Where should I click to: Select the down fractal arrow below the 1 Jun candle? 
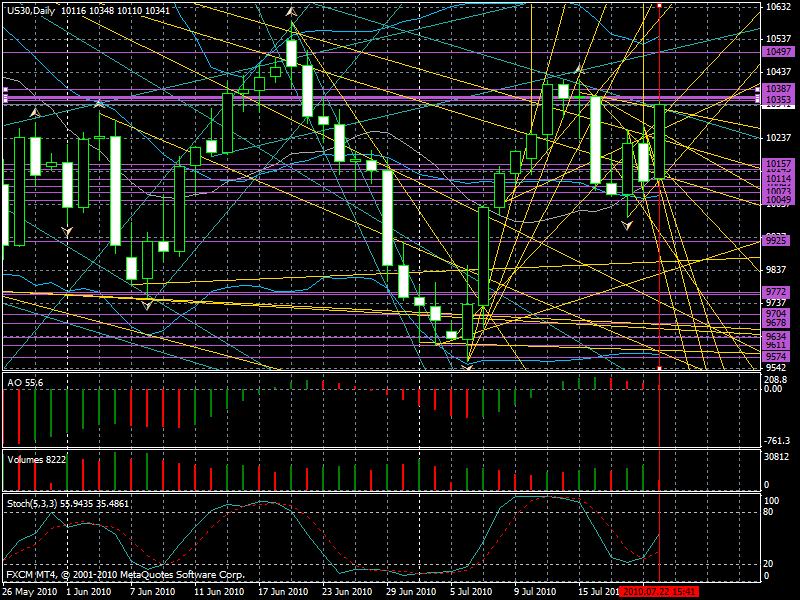pyautogui.click(x=67, y=232)
